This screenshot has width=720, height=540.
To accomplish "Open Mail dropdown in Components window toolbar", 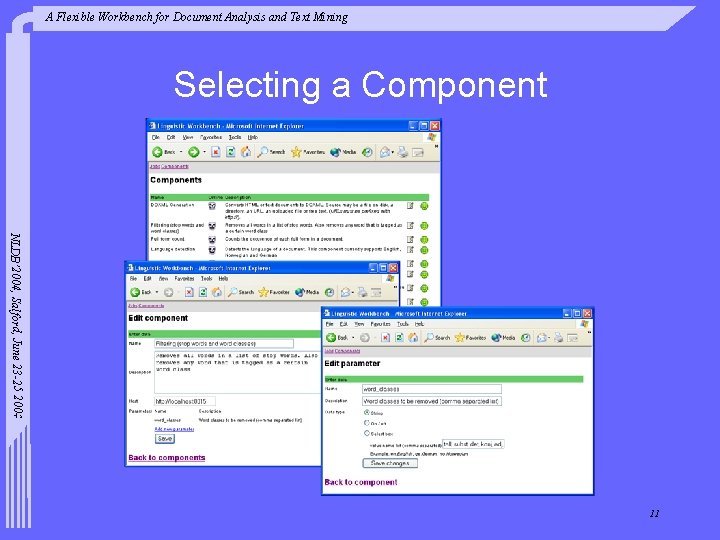I will click(393, 152).
